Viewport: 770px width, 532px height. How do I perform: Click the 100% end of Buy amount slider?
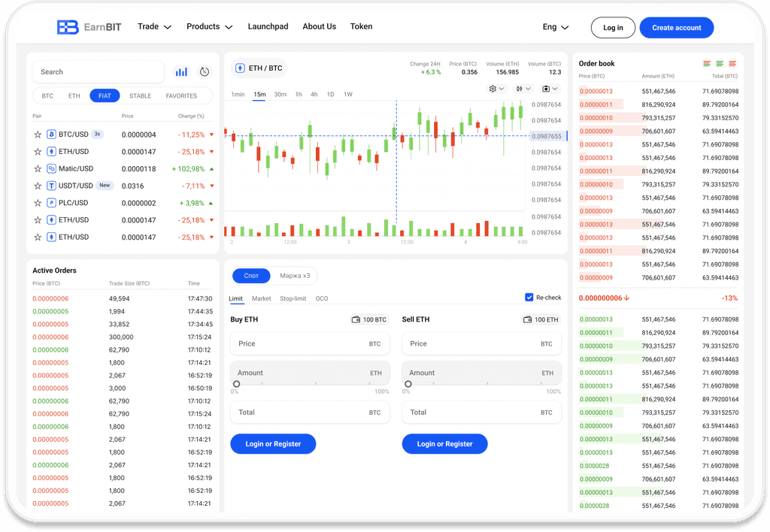(x=381, y=391)
